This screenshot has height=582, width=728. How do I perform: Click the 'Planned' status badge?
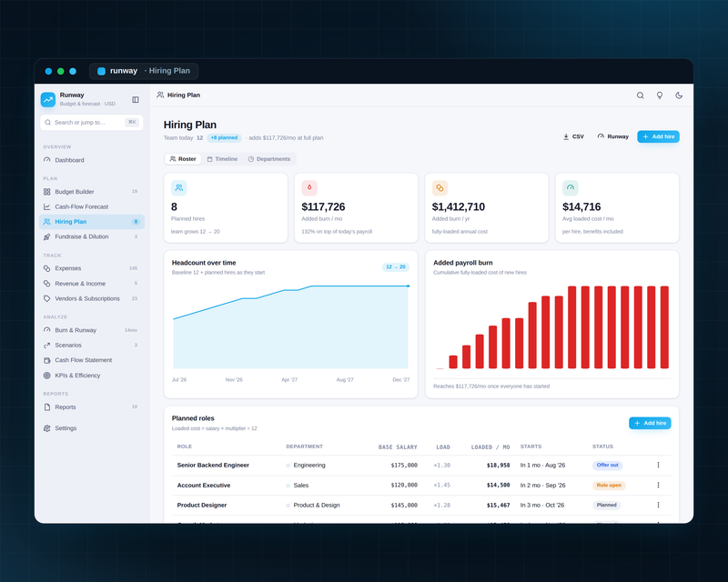pos(606,505)
